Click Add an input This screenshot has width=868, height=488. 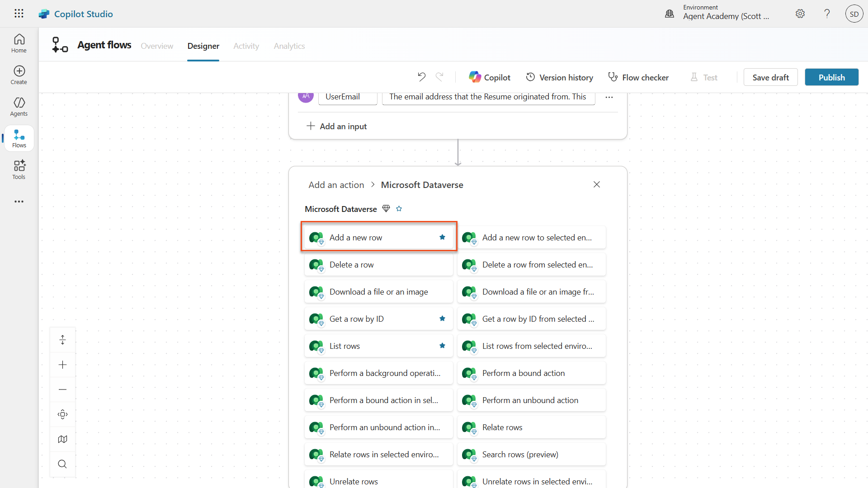(x=337, y=126)
